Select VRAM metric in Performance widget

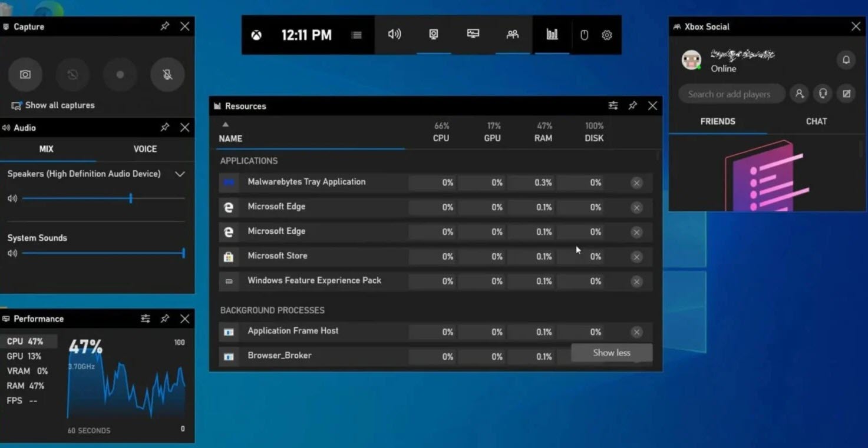click(x=28, y=371)
